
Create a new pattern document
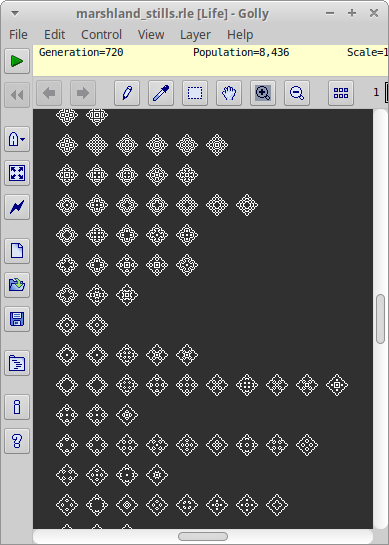pyautogui.click(x=17, y=251)
